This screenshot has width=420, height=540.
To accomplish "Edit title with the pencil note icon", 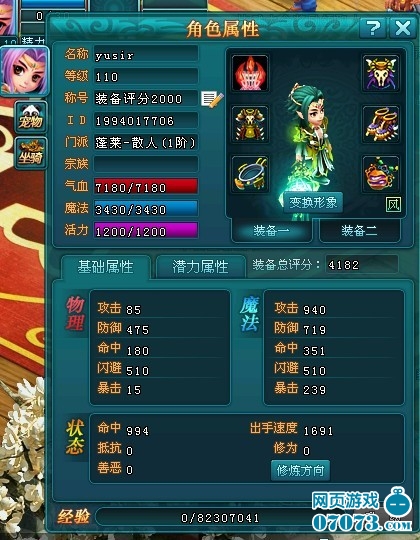I will [x=212, y=99].
